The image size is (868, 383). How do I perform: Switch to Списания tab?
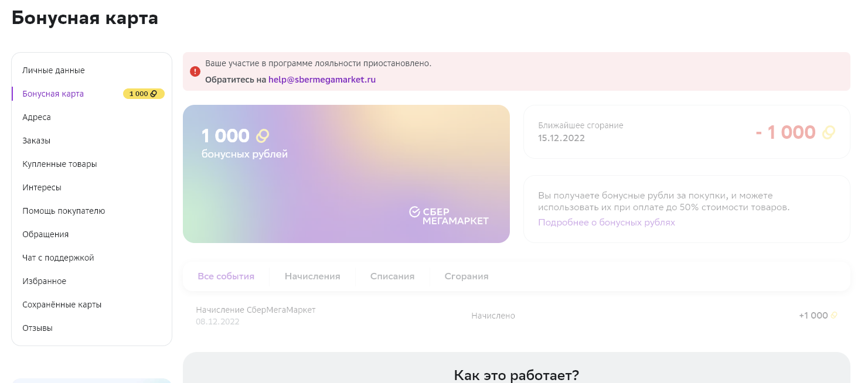[393, 276]
